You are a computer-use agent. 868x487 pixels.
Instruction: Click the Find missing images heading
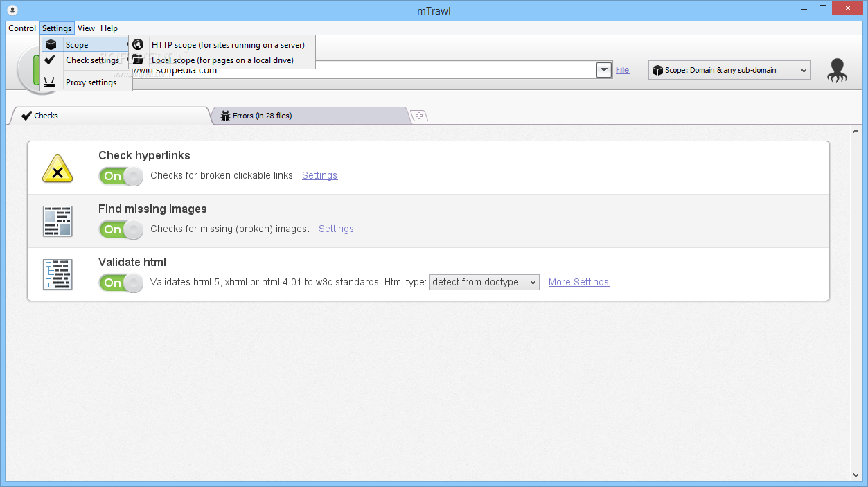[x=152, y=209]
